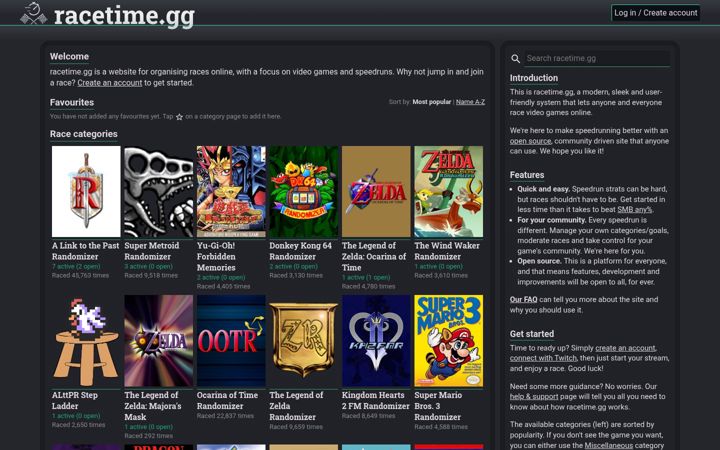This screenshot has width=720, height=450.
Task: Open Super Mario Bros. 3 cover image
Action: point(449,341)
